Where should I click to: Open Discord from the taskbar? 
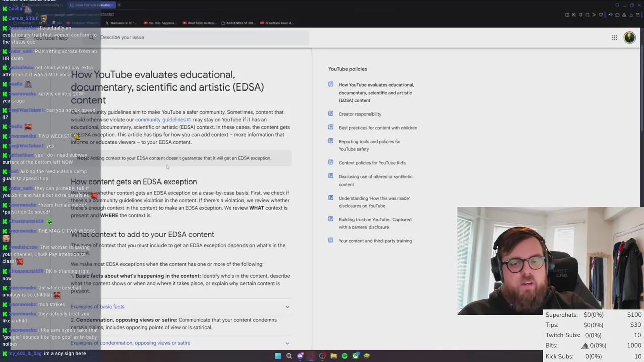point(300,356)
